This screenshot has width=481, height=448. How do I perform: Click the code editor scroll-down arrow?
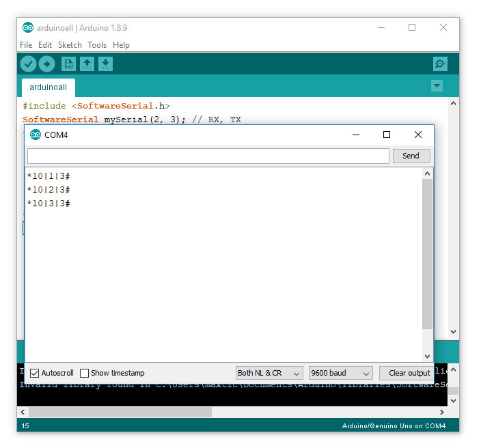click(453, 332)
